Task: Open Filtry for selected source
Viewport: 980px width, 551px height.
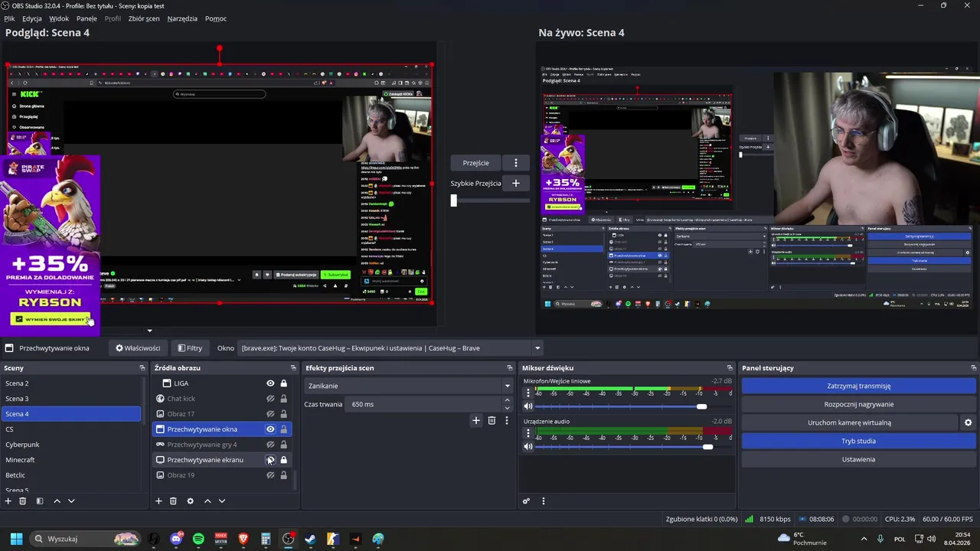Action: coord(190,348)
